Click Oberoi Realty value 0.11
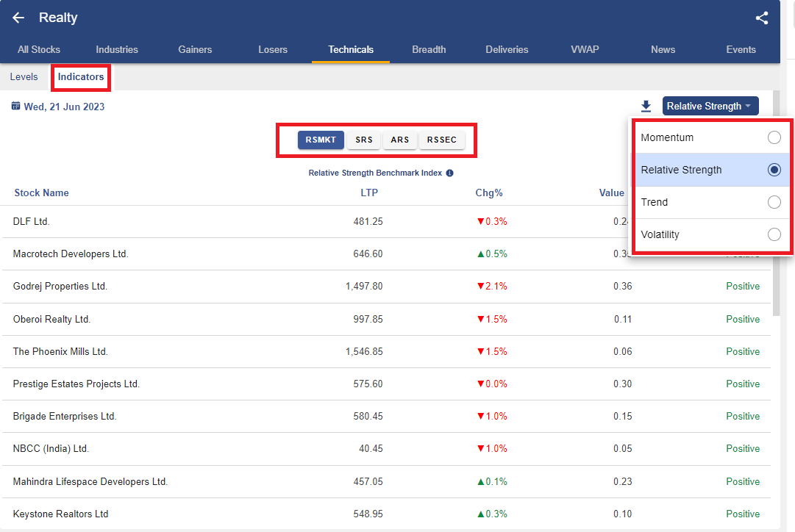This screenshot has height=532, width=795. 623,319
